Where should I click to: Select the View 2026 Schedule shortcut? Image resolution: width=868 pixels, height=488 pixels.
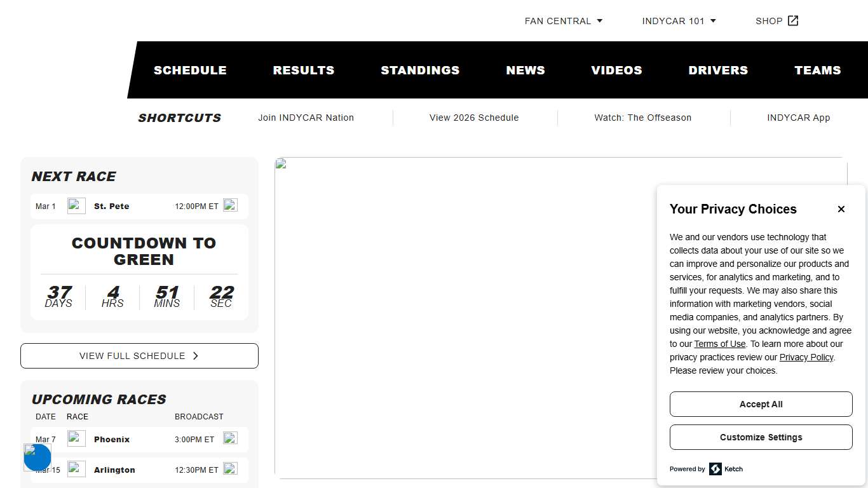pos(474,118)
